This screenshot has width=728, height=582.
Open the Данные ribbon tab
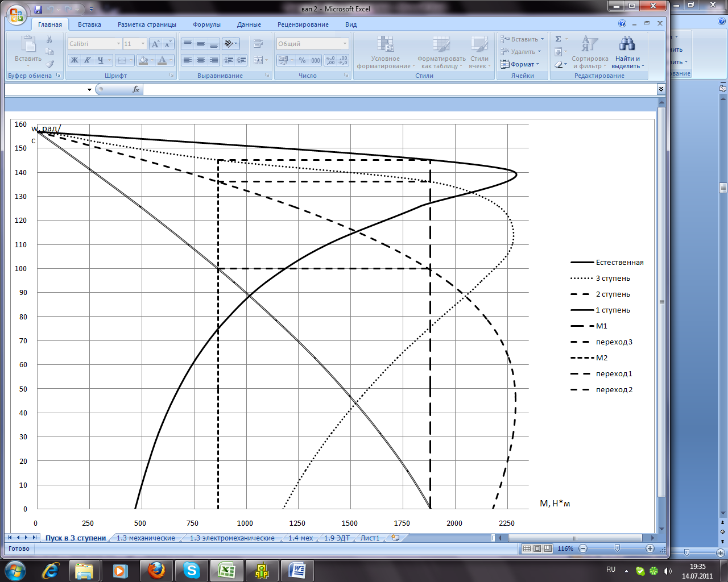point(249,24)
